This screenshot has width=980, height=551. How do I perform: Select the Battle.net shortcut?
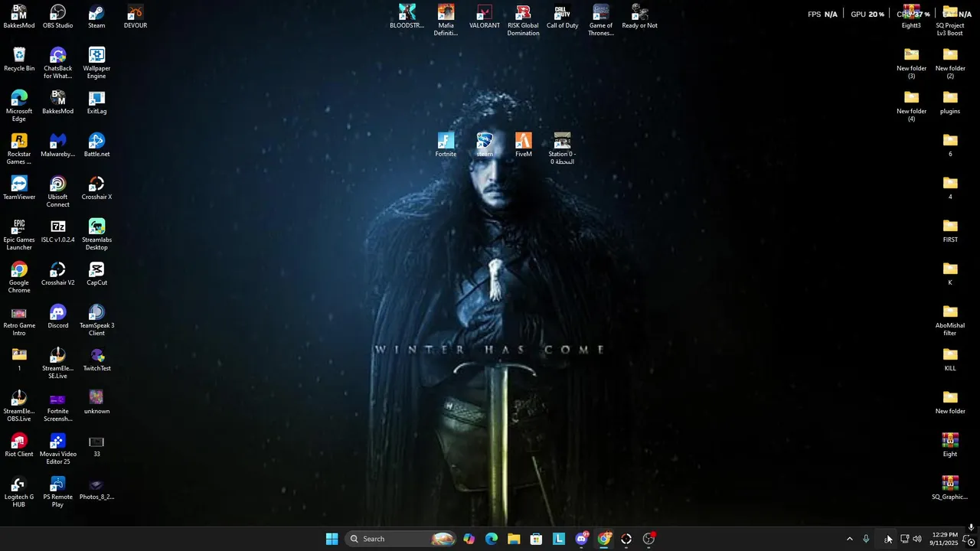(x=96, y=145)
